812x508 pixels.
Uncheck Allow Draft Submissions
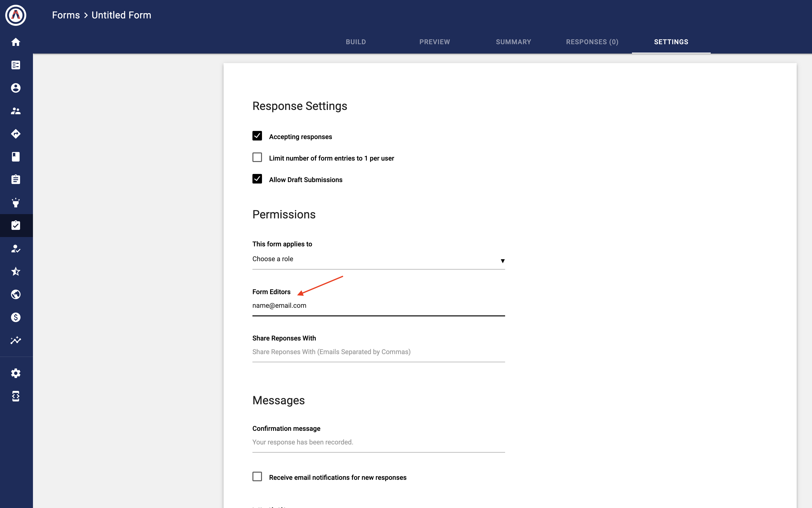pyautogui.click(x=257, y=179)
